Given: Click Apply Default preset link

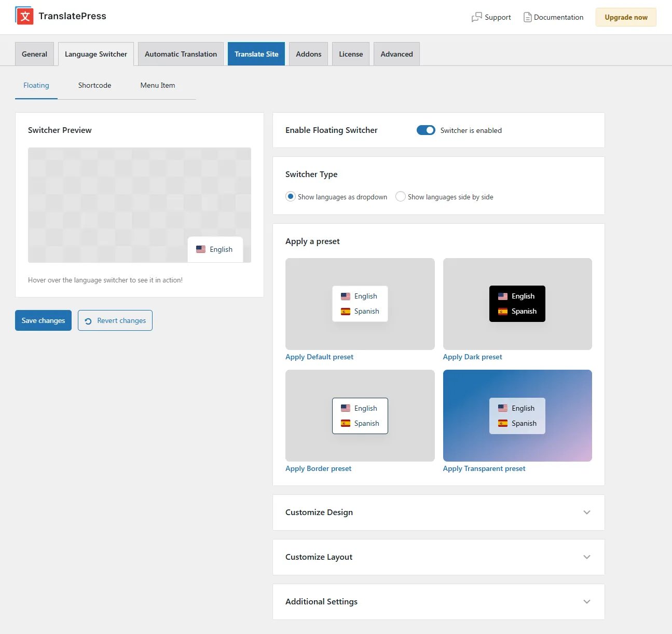Looking at the screenshot, I should point(319,357).
